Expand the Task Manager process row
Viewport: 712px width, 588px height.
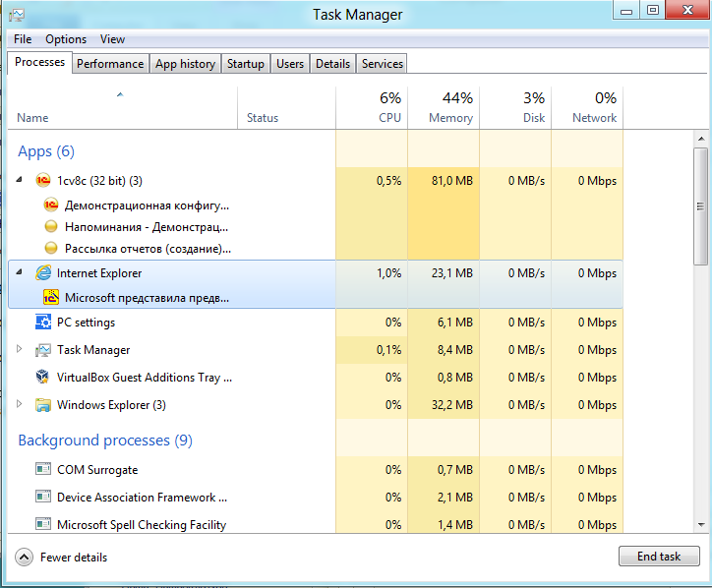[x=19, y=349]
